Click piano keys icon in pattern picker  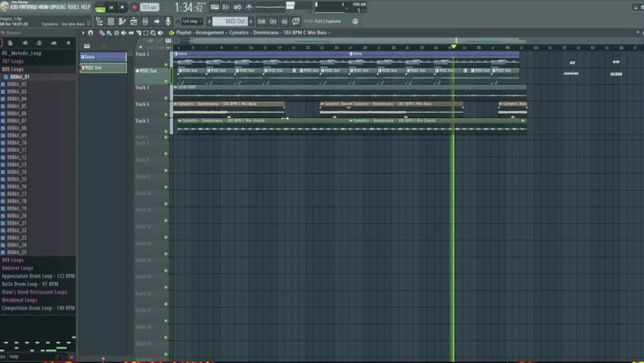pyautogui.click(x=87, y=46)
